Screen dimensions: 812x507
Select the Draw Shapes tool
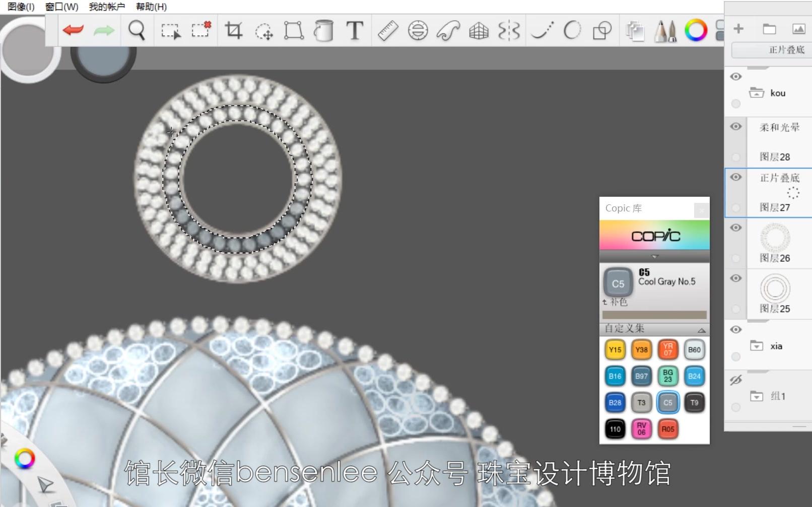pos(602,31)
